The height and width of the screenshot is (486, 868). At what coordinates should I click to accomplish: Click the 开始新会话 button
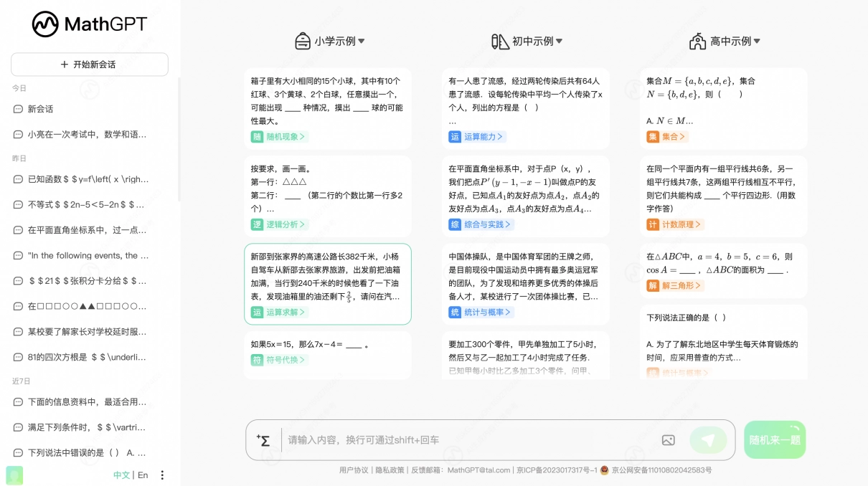90,65
